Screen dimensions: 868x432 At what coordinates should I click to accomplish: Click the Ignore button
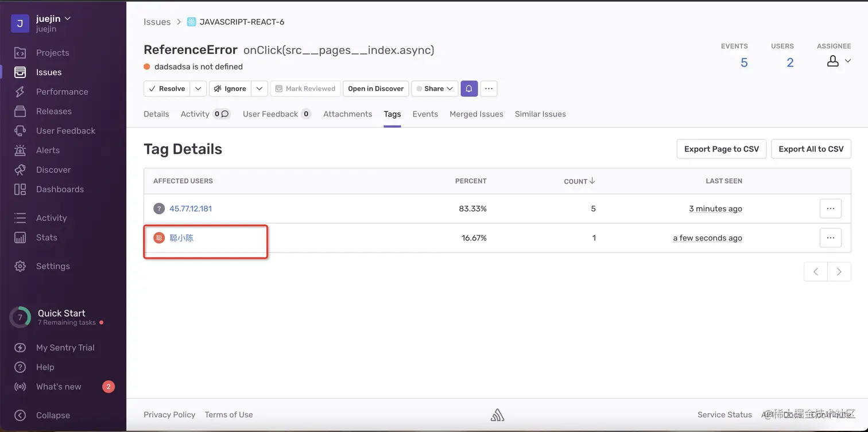230,88
